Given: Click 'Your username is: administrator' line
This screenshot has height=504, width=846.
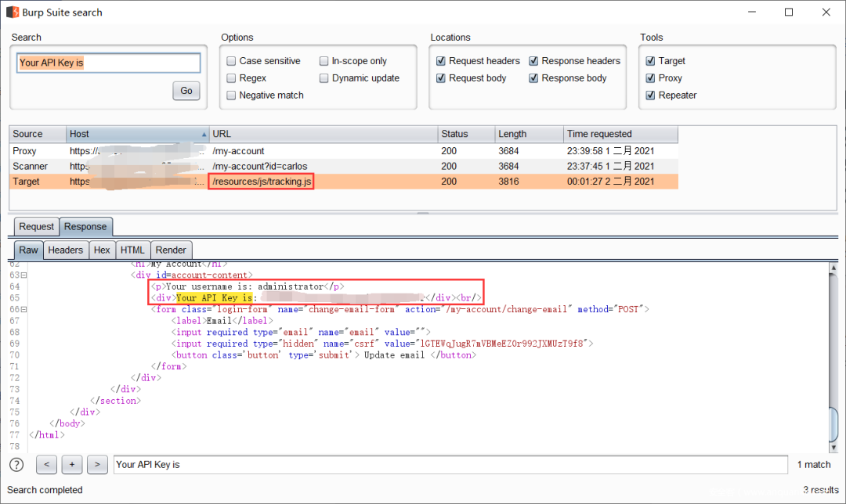Looking at the screenshot, I should click(x=248, y=286).
